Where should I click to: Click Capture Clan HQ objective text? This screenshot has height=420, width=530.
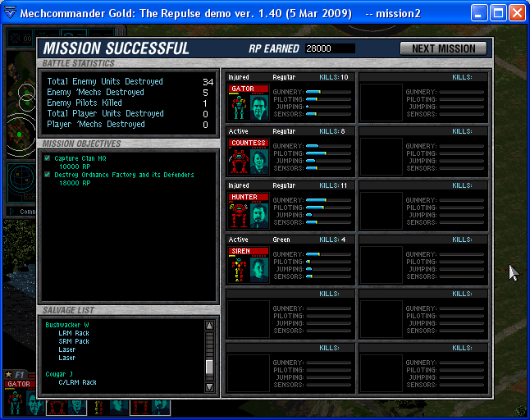(80, 158)
